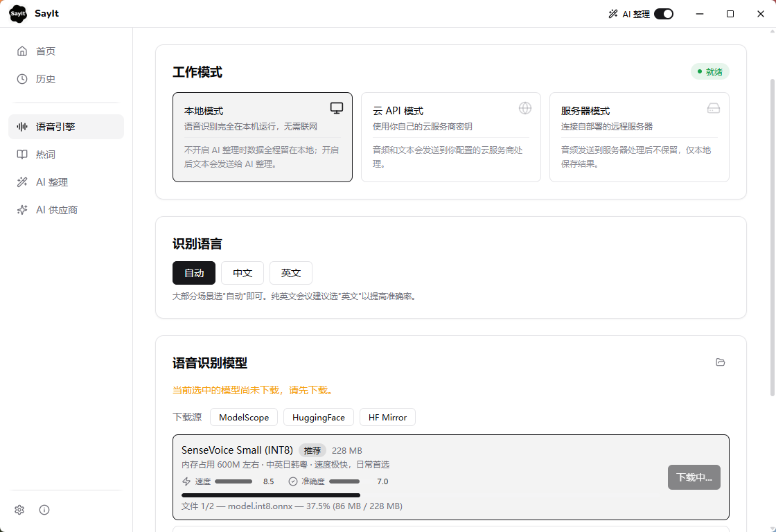Click the 内存占用 600M description line
Screen dimensions: 776x532
(x=285, y=465)
